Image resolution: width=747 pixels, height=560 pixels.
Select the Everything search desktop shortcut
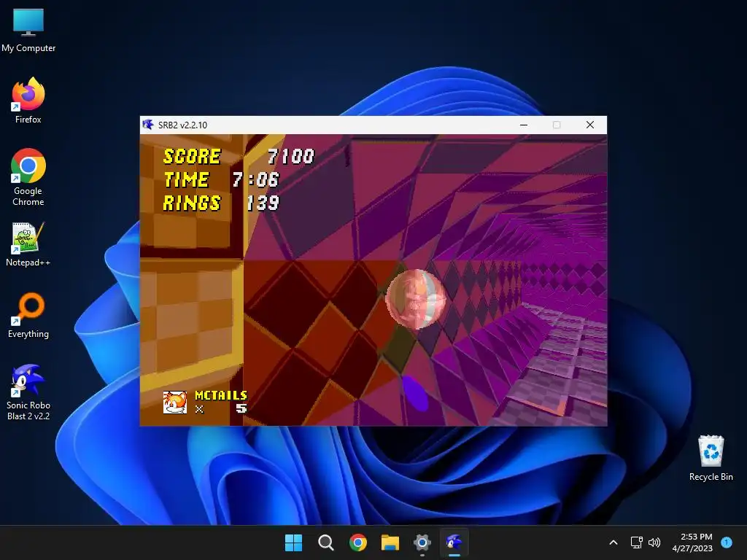point(28,315)
